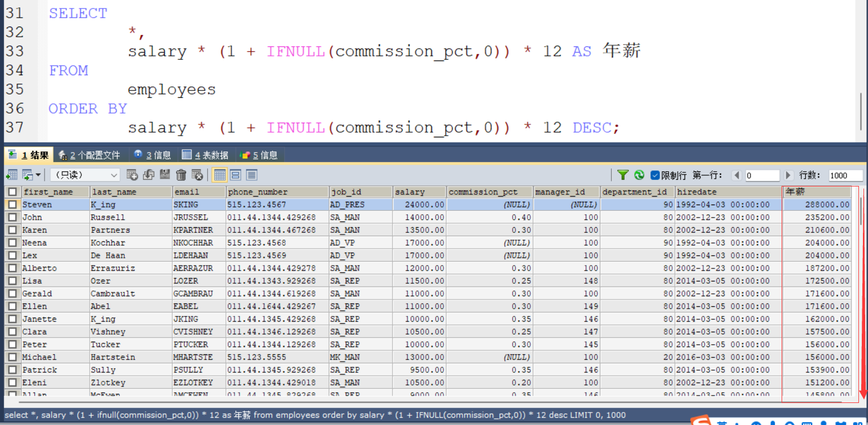Viewport: 868px width, 425px height.
Task: Save changes floppy disk icon
Action: pos(165,175)
